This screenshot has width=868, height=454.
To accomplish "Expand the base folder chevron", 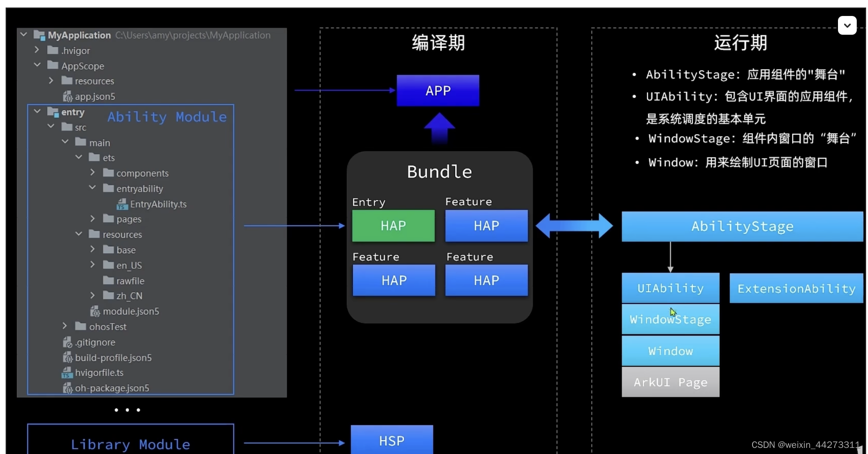I will tap(92, 250).
